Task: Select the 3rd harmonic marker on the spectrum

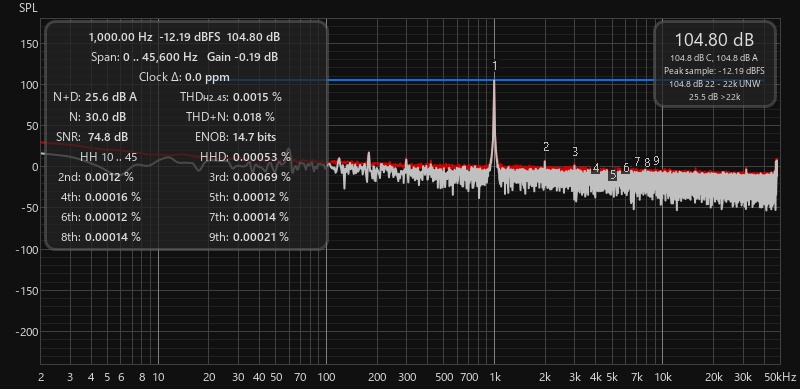Action: click(575, 152)
